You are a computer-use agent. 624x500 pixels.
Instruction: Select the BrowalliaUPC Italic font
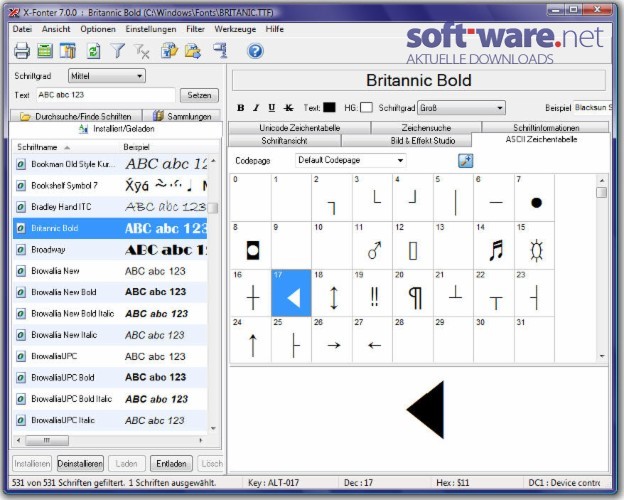click(x=110, y=420)
